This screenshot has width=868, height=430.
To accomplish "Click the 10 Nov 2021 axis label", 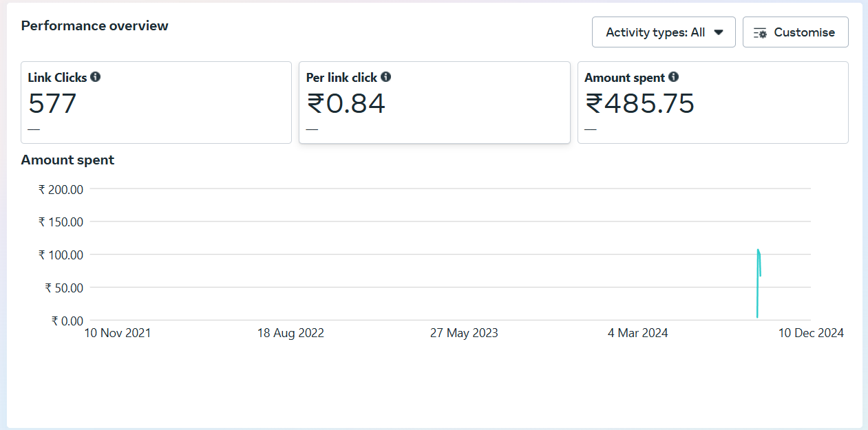I will [x=118, y=333].
